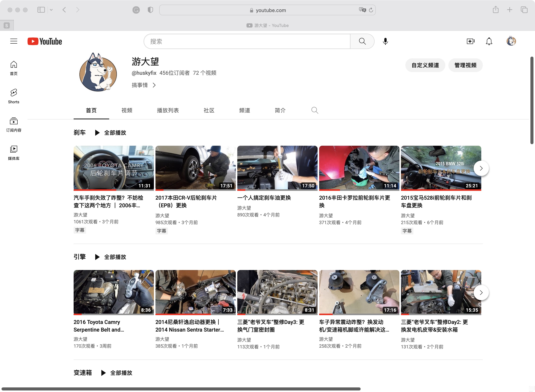Go to Shorts in the sidebar
This screenshot has height=392, width=535.
pos(14,96)
